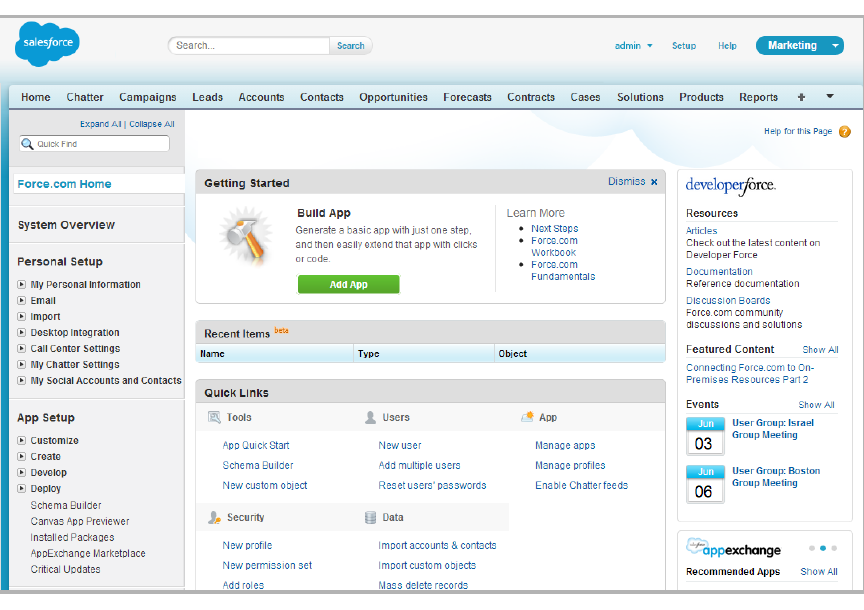Open the Schema Builder quick link under Tools
864x610 pixels.
(258, 465)
